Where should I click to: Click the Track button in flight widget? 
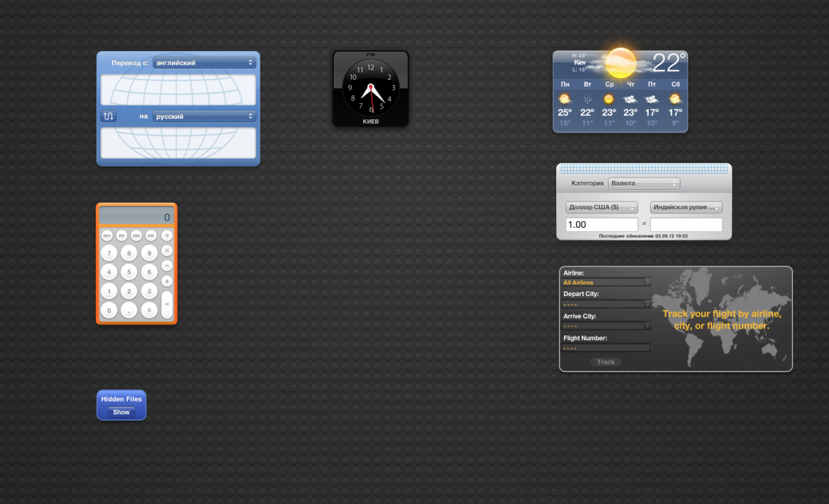click(x=606, y=362)
